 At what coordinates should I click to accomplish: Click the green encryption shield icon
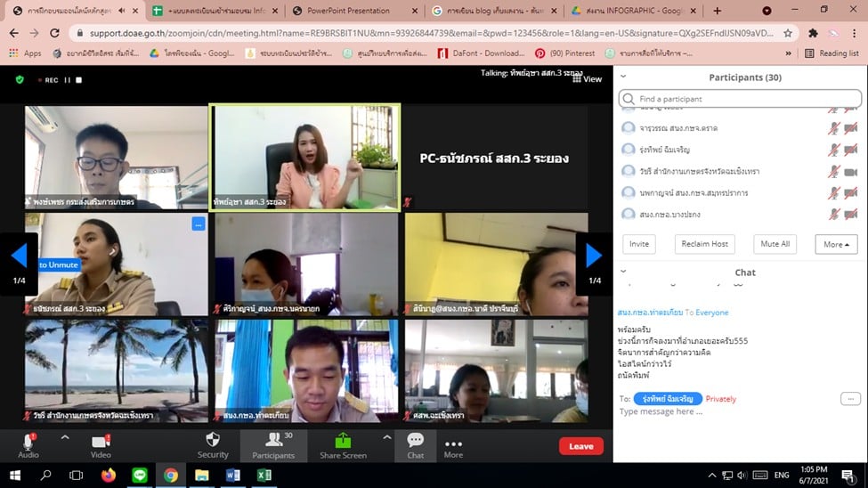coord(20,79)
